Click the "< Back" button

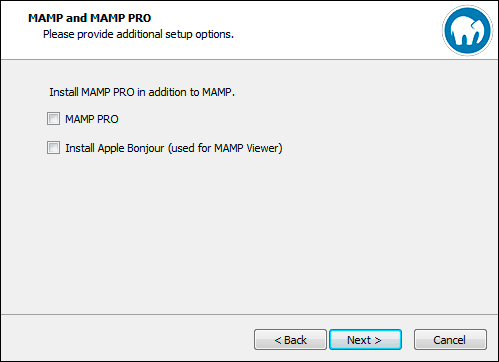pos(290,340)
